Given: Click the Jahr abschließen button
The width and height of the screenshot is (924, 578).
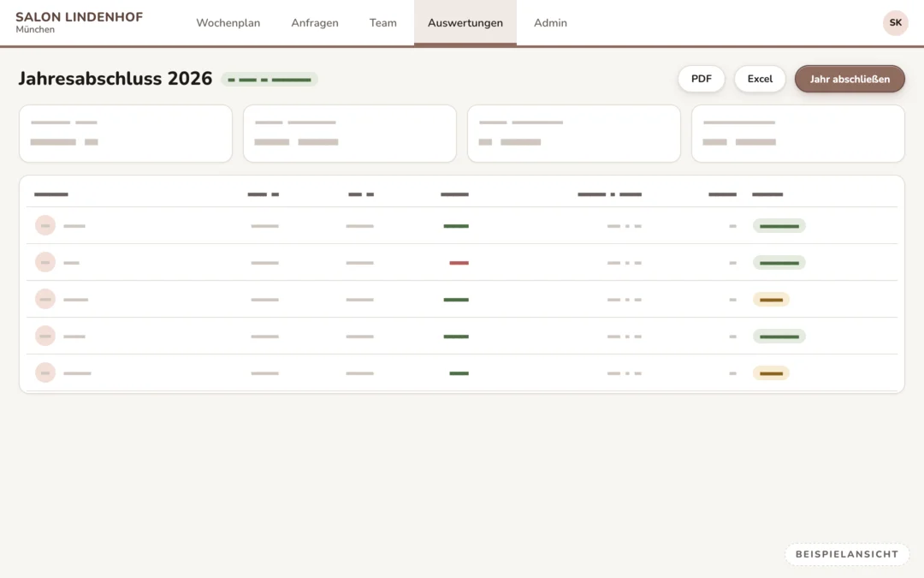Looking at the screenshot, I should click(850, 79).
